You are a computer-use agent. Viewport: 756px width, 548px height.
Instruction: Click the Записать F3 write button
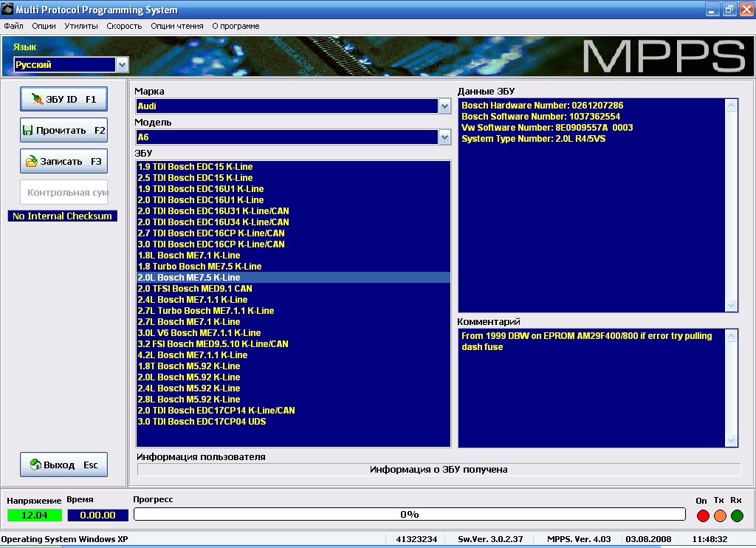[x=63, y=161]
